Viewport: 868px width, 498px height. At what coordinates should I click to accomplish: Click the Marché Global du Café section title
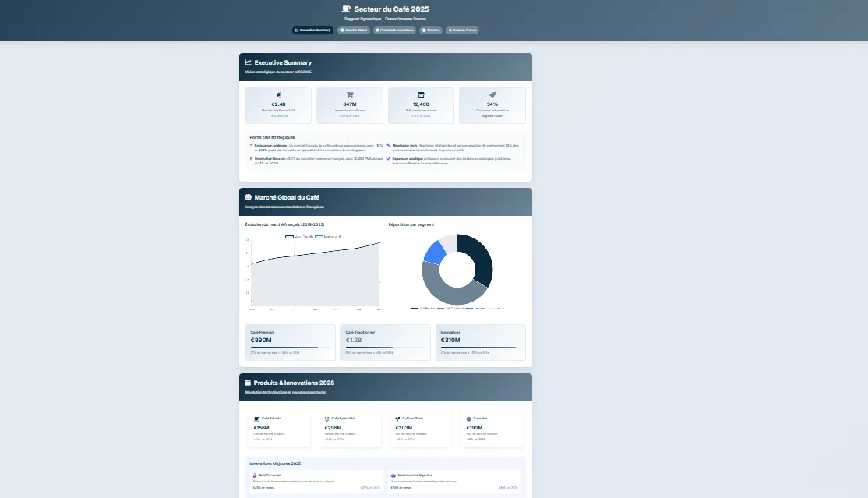pyautogui.click(x=287, y=197)
